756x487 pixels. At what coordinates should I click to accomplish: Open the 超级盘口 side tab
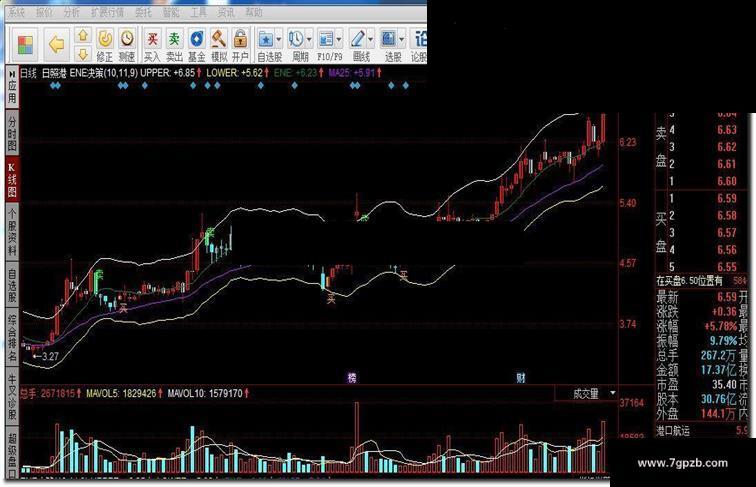[x=12, y=452]
